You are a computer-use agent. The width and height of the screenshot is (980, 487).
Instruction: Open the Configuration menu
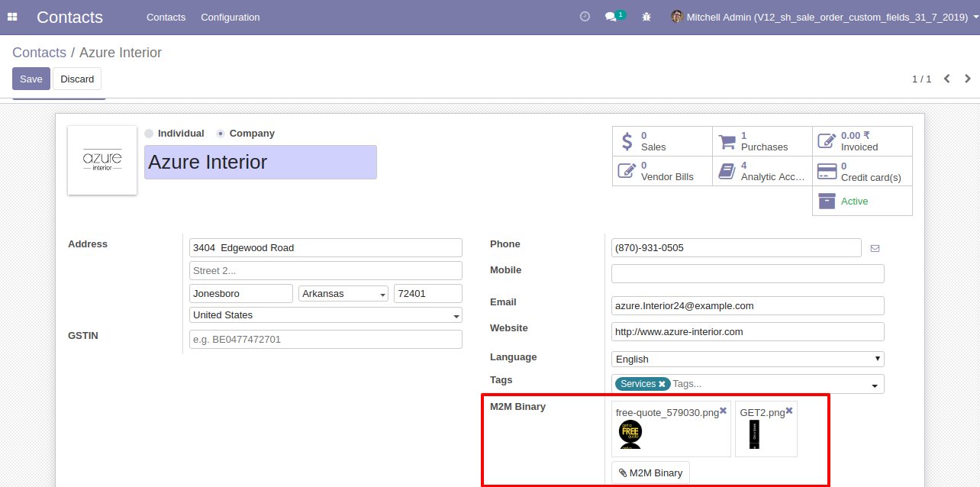[230, 17]
